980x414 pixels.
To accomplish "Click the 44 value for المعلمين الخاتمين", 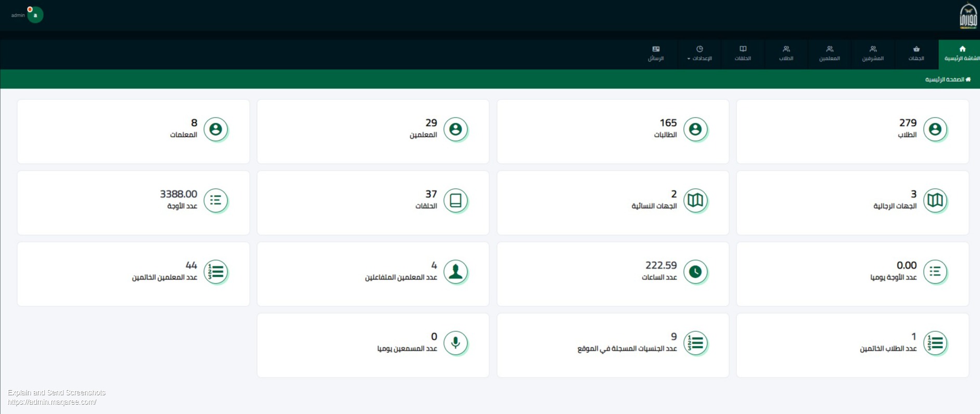I will 192,265.
